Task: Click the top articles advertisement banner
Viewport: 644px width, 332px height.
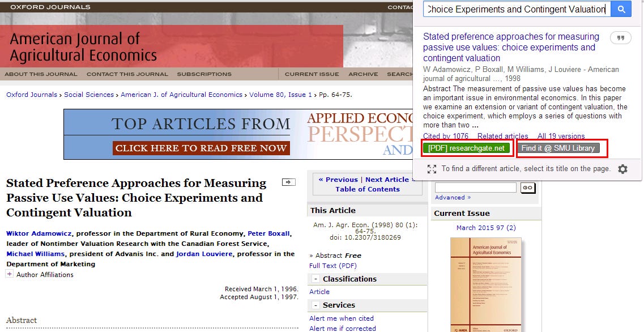Action: click(238, 134)
